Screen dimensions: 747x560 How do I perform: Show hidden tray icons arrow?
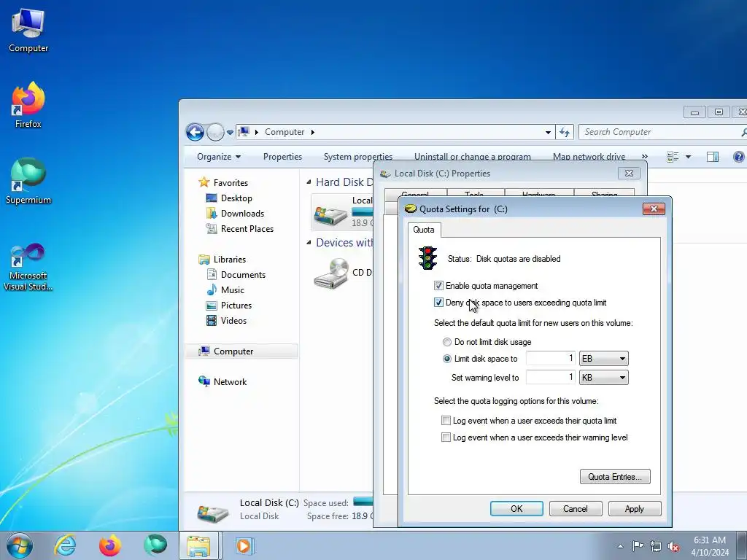point(620,546)
